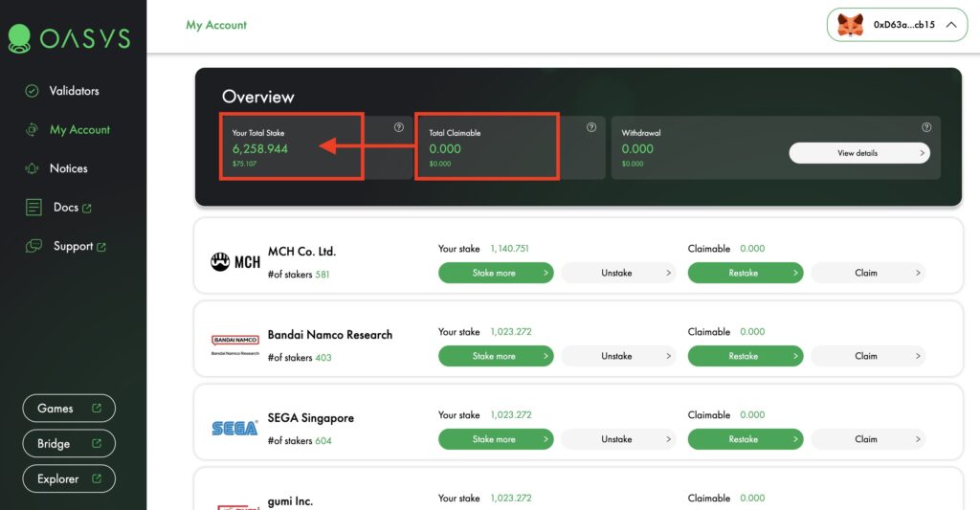Click View details under Withdrawal
The height and width of the screenshot is (510, 980).
click(859, 153)
